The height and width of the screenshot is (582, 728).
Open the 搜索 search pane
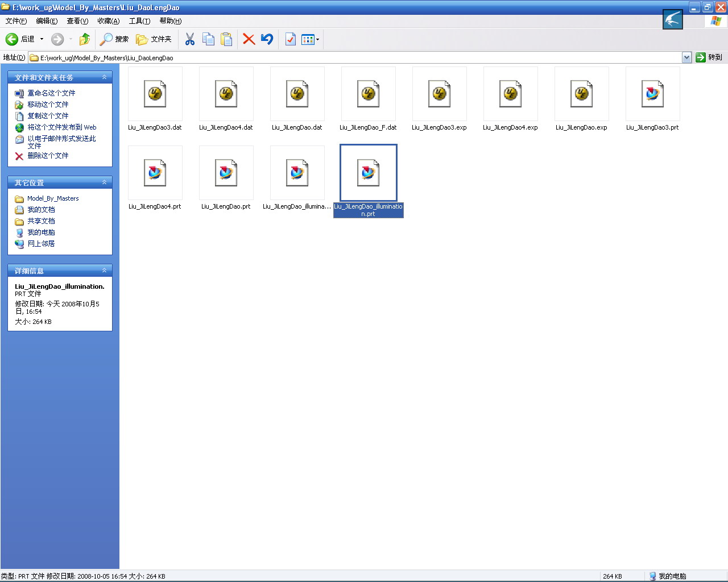(x=114, y=39)
